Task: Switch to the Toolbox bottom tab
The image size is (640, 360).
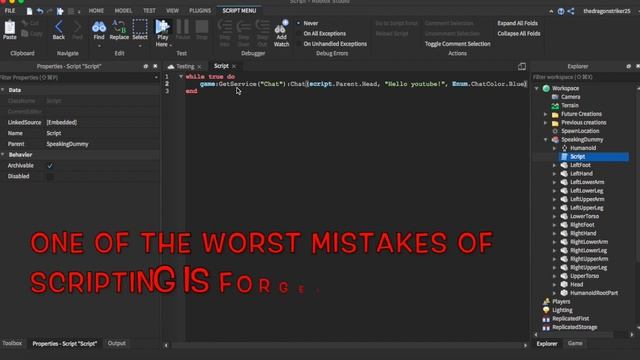Action: [x=12, y=343]
